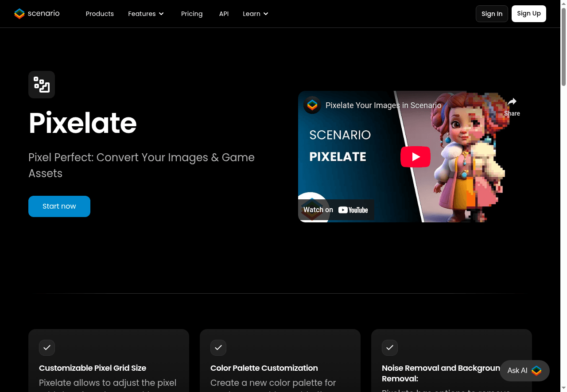
Task: Click the Scenario channel avatar in video
Action: point(312,105)
